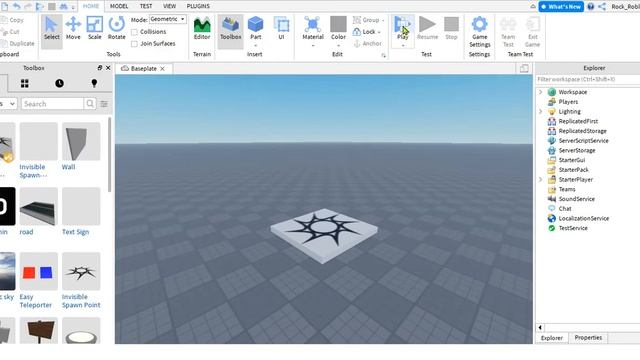
Task: Expand the Lighting tree node
Action: 540,111
